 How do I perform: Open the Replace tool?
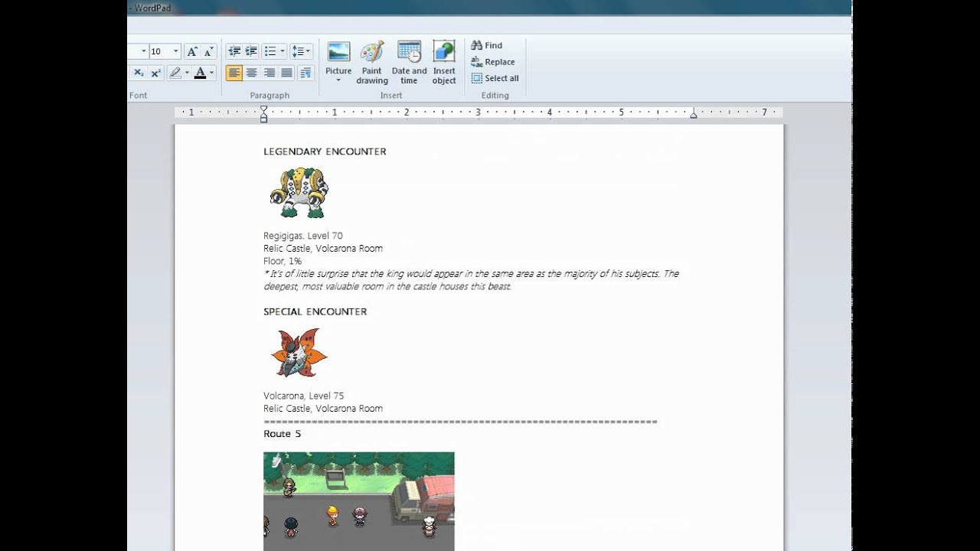pos(493,62)
